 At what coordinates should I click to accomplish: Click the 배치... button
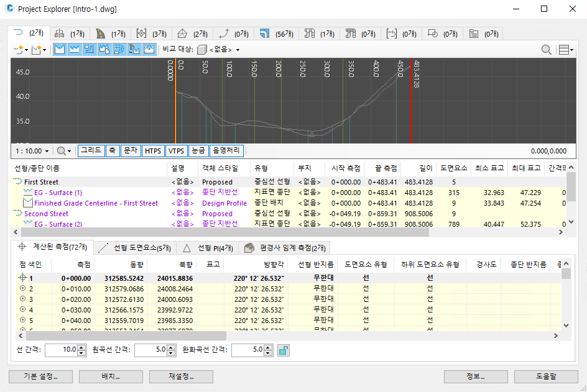pos(111,376)
